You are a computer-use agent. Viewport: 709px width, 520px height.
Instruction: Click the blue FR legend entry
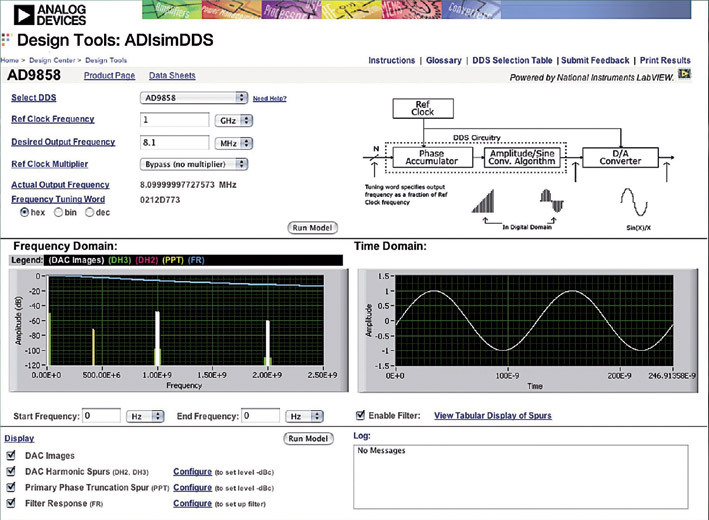[196, 260]
